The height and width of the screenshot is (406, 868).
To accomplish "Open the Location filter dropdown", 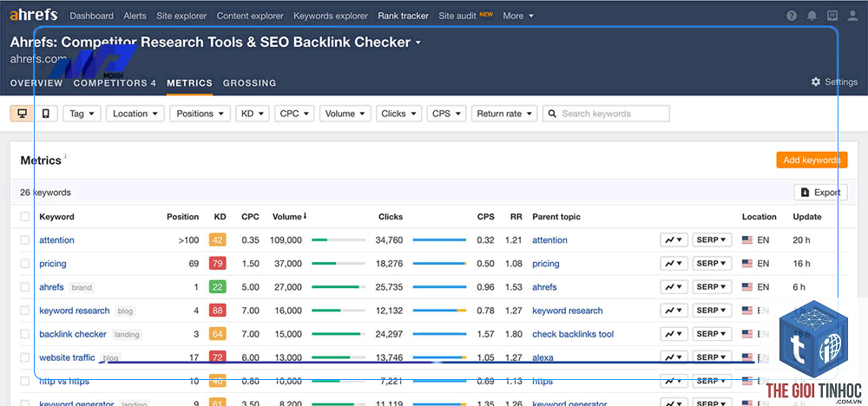I will (135, 114).
